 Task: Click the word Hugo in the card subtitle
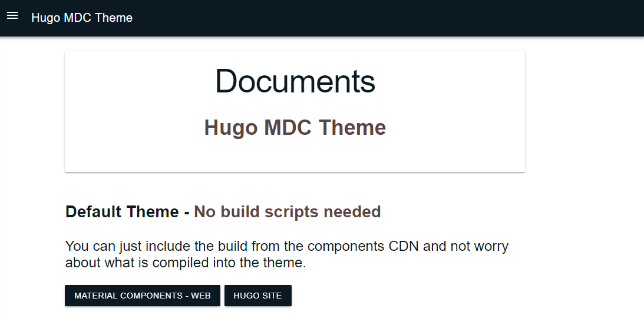point(230,128)
